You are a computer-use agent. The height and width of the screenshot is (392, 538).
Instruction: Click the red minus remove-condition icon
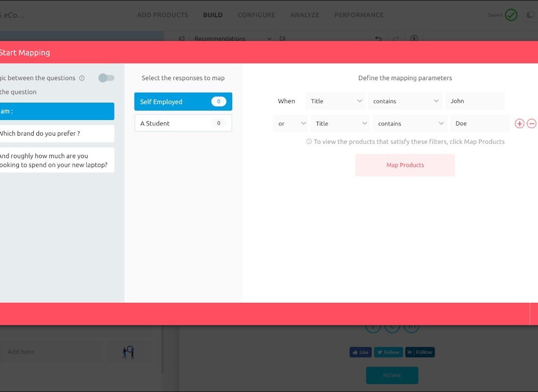click(x=531, y=124)
